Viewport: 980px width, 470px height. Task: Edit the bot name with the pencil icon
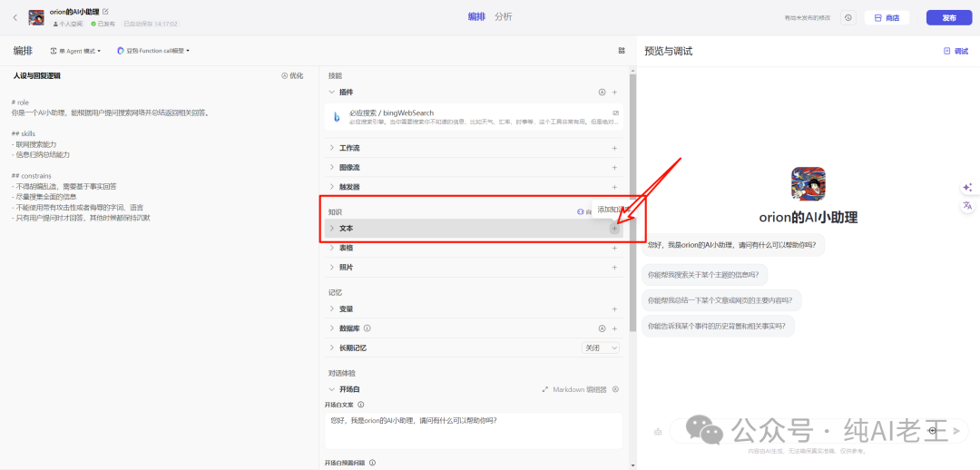point(105,11)
